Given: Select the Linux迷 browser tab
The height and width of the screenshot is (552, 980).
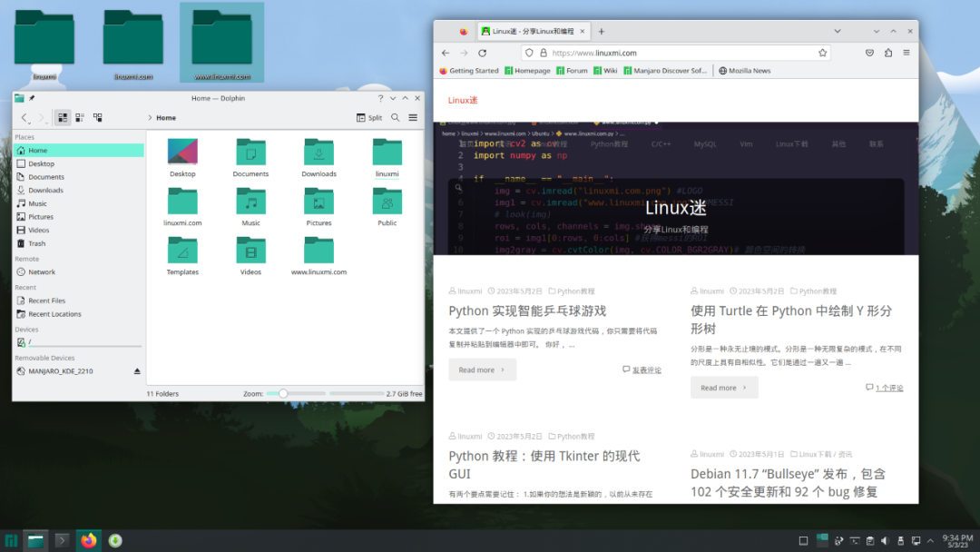Looking at the screenshot, I should pos(534,31).
